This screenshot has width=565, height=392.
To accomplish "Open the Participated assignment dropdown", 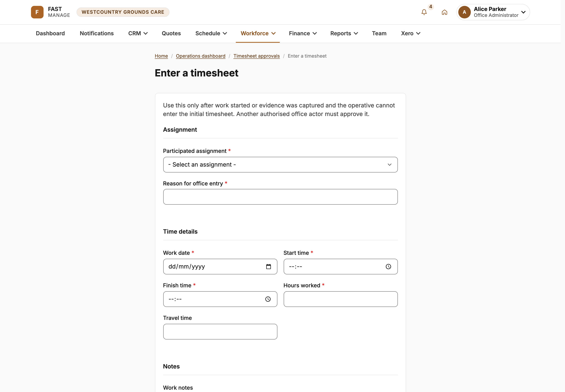I will [x=280, y=165].
